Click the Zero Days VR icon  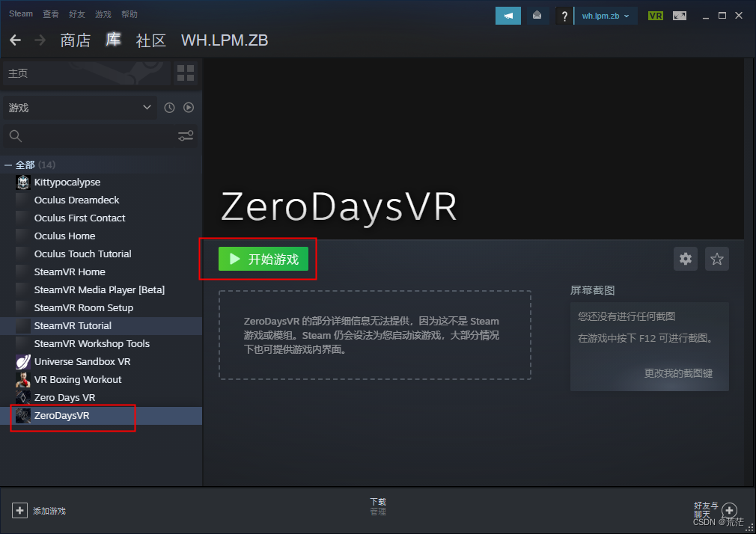coord(22,398)
